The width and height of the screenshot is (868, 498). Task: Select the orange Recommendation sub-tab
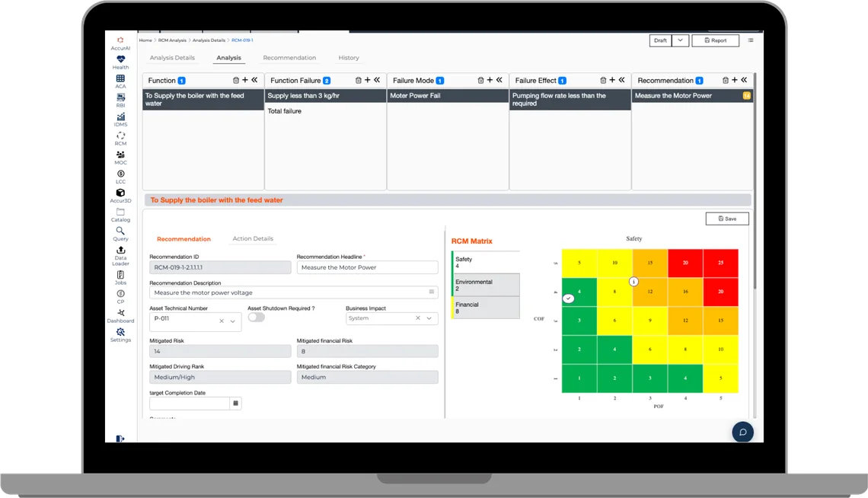click(x=183, y=239)
